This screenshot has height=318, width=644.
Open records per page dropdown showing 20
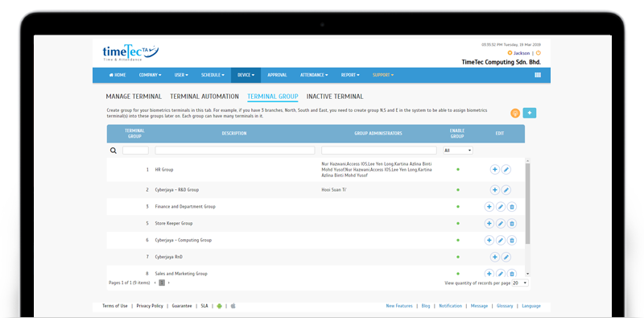pos(520,283)
